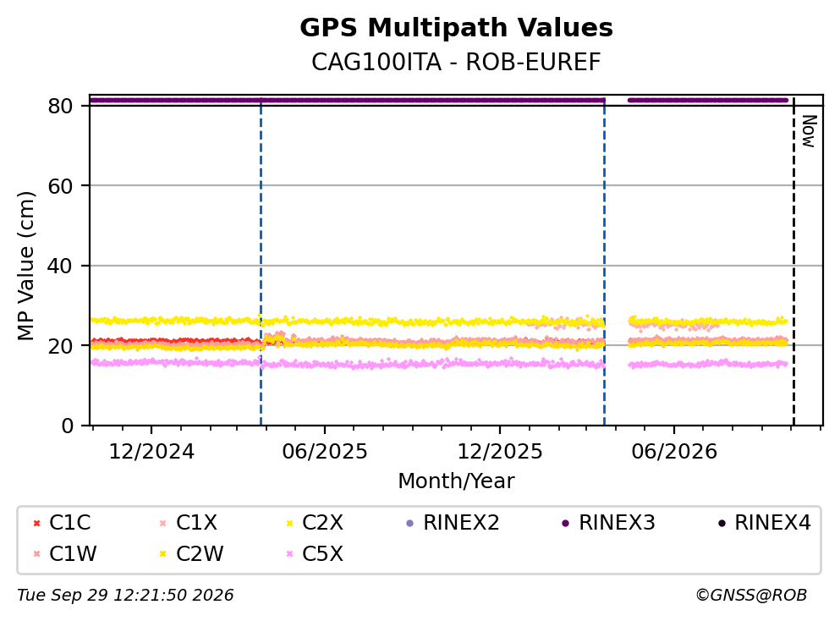
Task: Click the RINEX4 legend dot
Action: click(722, 523)
